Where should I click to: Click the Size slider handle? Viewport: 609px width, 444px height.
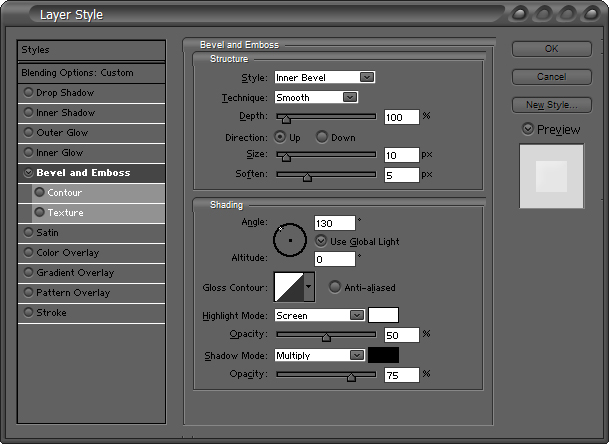(x=286, y=157)
